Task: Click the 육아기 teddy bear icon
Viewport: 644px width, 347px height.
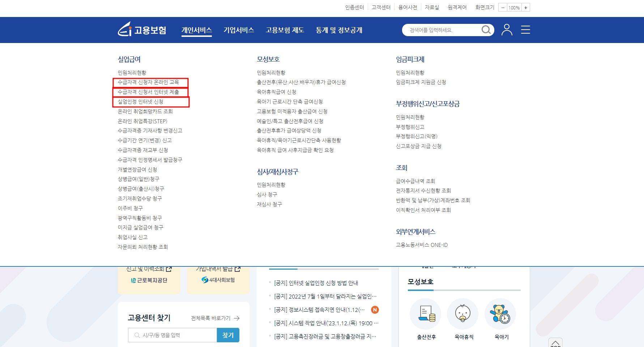Action: (x=500, y=314)
